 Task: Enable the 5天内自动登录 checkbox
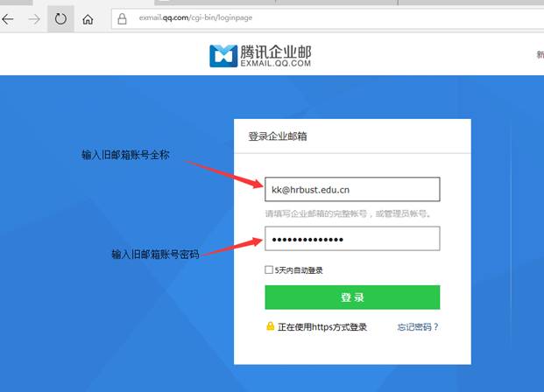pyautogui.click(x=269, y=269)
